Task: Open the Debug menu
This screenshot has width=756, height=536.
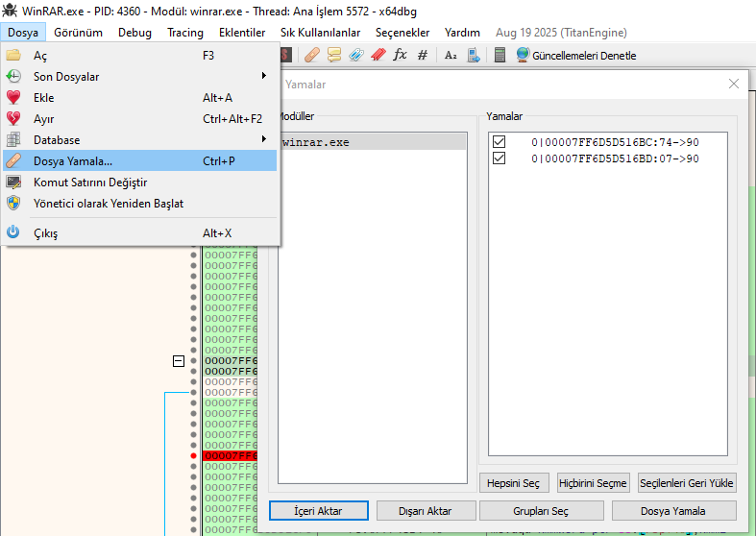Action: click(x=134, y=33)
